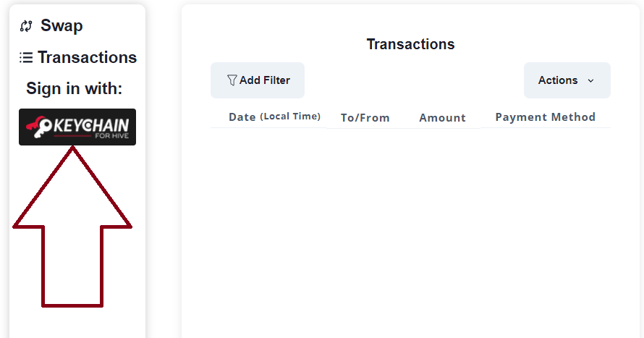Open the Swap page from sidebar
The width and height of the screenshot is (644, 338).
(51, 25)
